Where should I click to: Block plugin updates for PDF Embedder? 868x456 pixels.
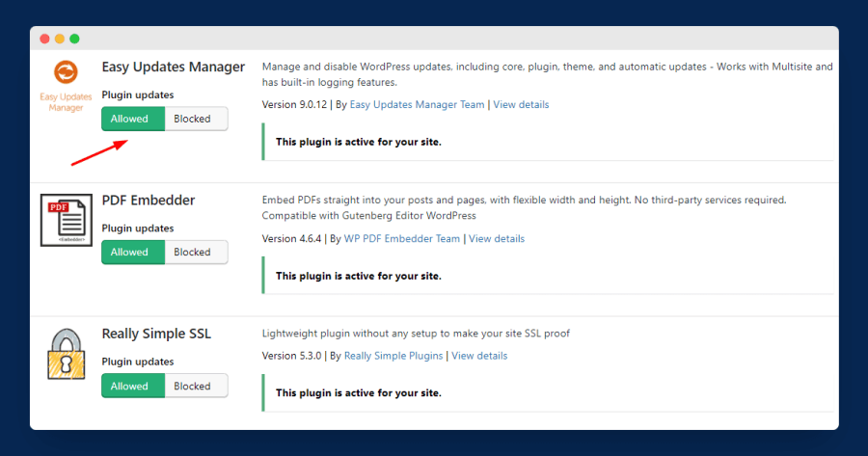(196, 252)
